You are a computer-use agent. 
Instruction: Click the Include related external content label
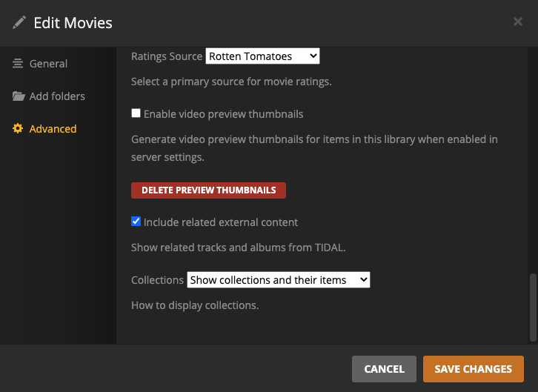[221, 222]
